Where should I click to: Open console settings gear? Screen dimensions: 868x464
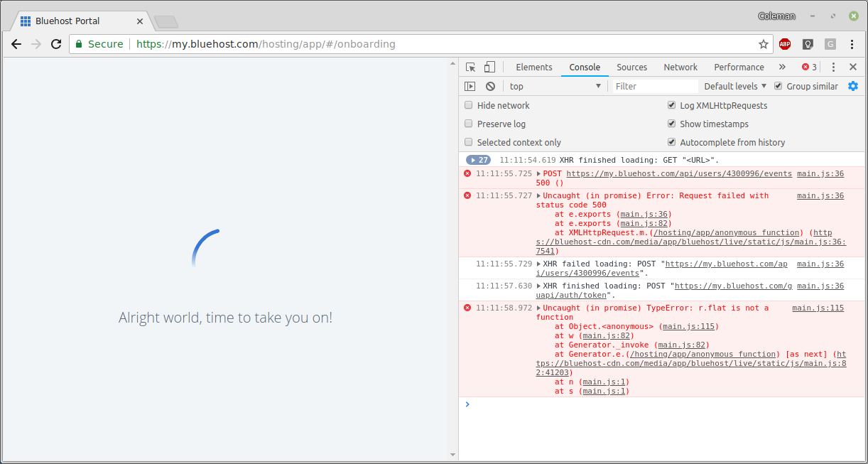[853, 86]
